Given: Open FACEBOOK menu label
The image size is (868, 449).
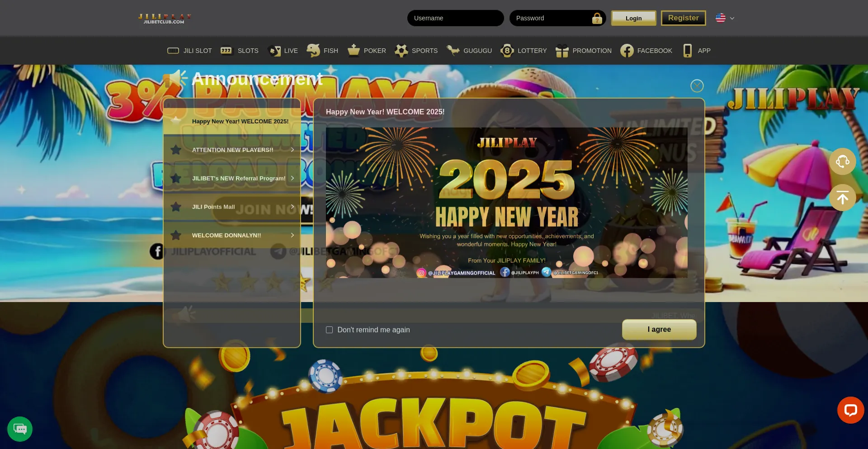Looking at the screenshot, I should 655,51.
